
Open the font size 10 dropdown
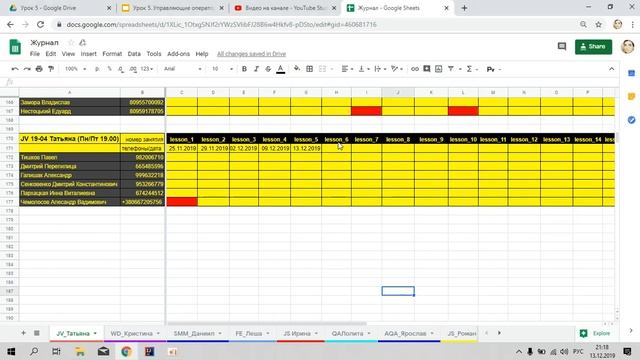(222, 69)
